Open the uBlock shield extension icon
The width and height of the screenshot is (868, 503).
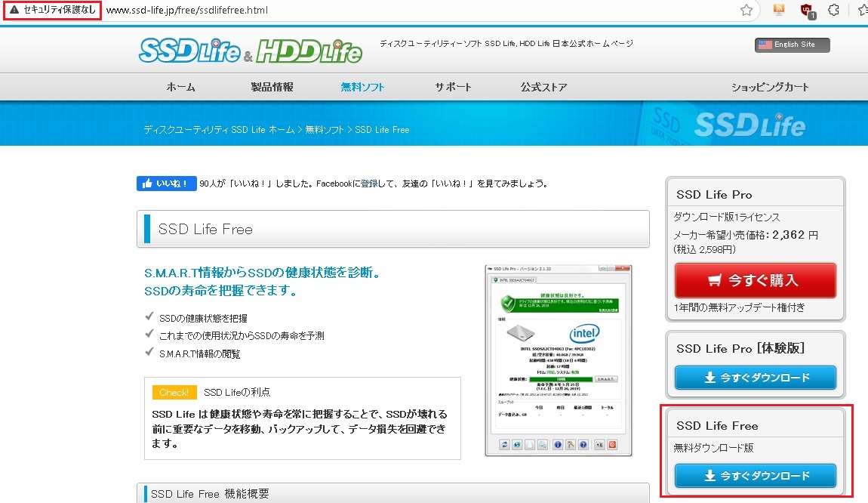(808, 11)
